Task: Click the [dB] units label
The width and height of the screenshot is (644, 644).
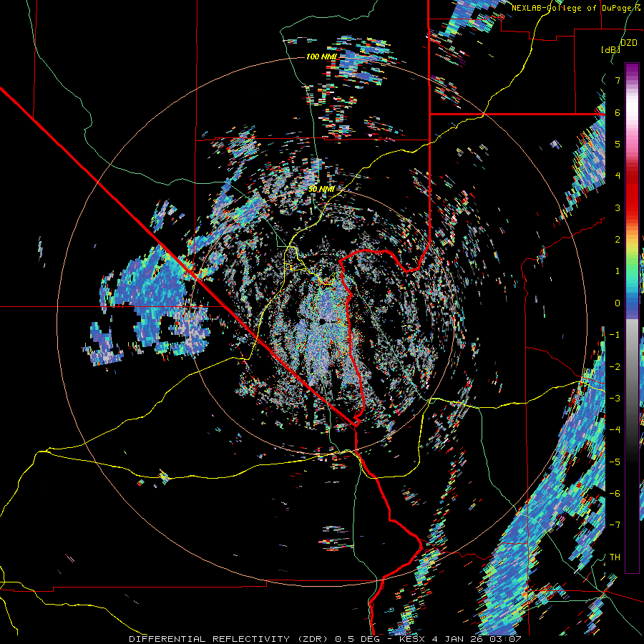Action: (610, 49)
